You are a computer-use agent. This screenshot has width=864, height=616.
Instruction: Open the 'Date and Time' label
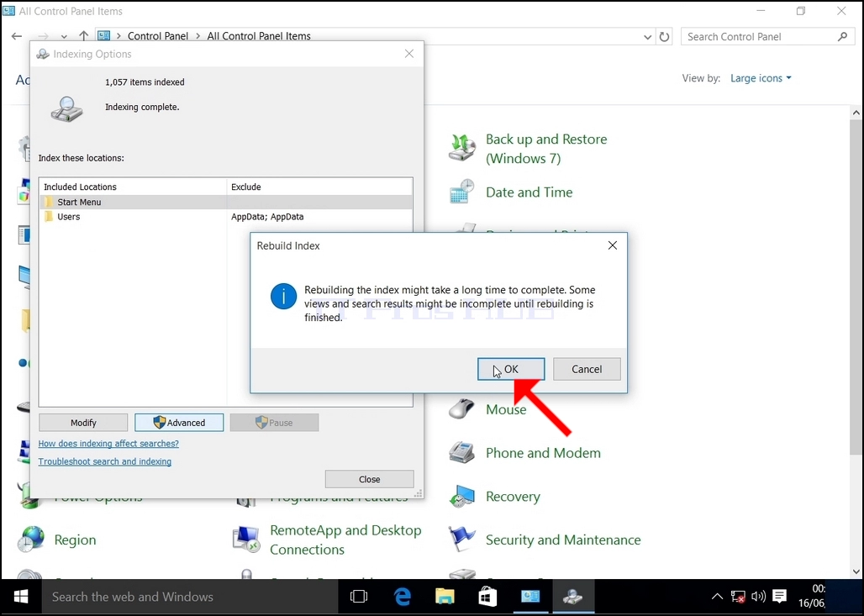pos(529,192)
